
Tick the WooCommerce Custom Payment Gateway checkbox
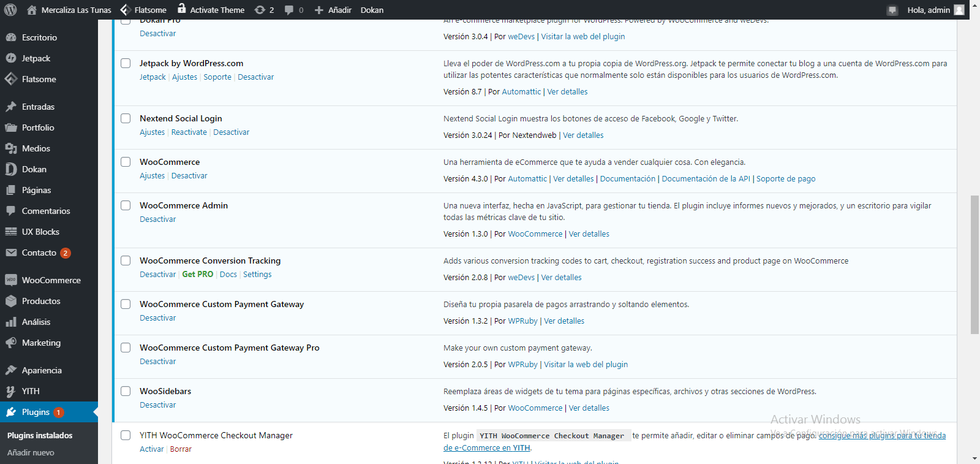point(126,304)
